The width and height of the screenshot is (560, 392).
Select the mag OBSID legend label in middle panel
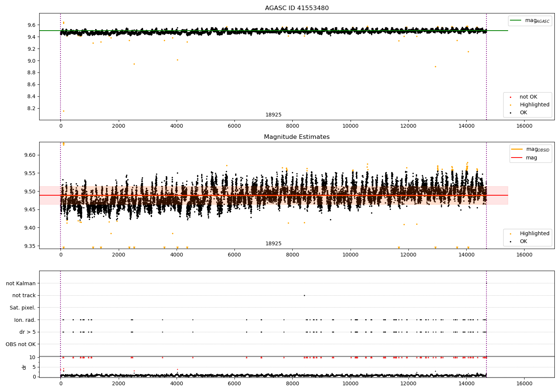[538, 149]
